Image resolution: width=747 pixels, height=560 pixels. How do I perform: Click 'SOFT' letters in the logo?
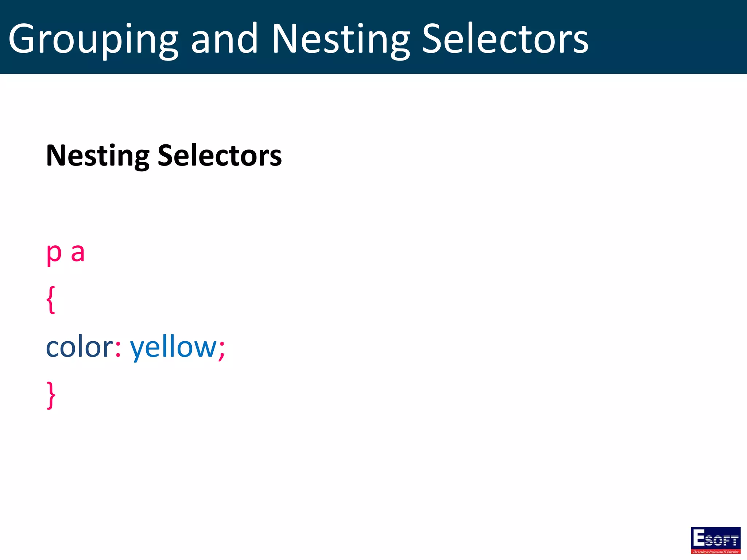[722, 540]
